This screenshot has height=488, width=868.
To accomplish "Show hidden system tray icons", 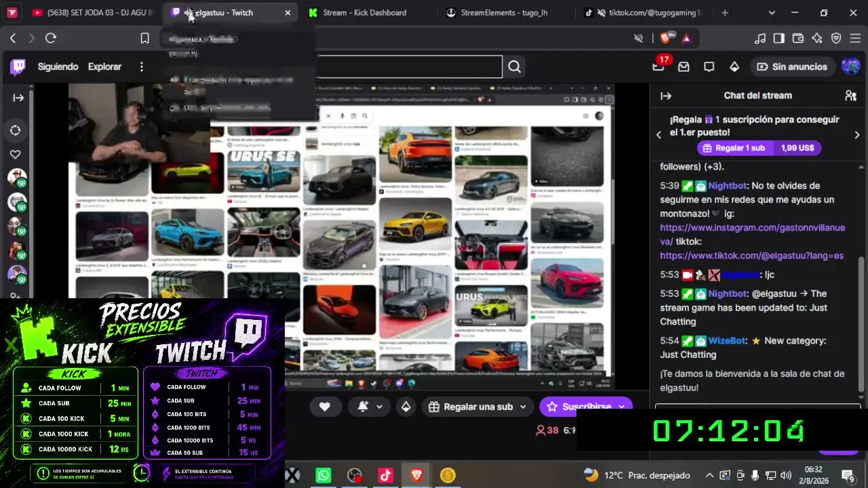I will click(x=709, y=475).
